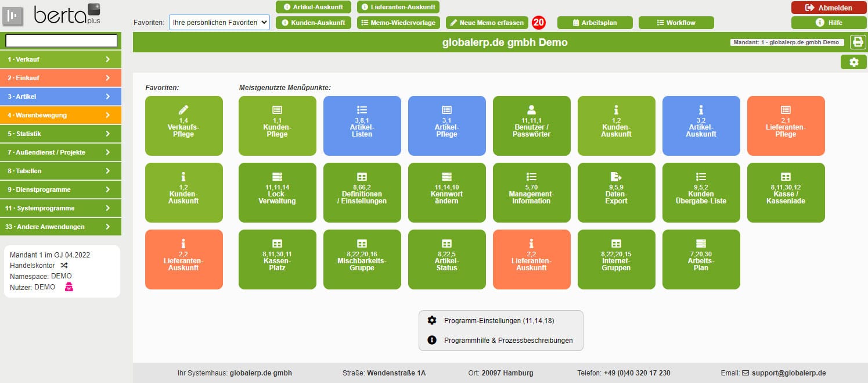The height and width of the screenshot is (383, 868).
Task: Open the settings gear below the printer
Action: [853, 62]
